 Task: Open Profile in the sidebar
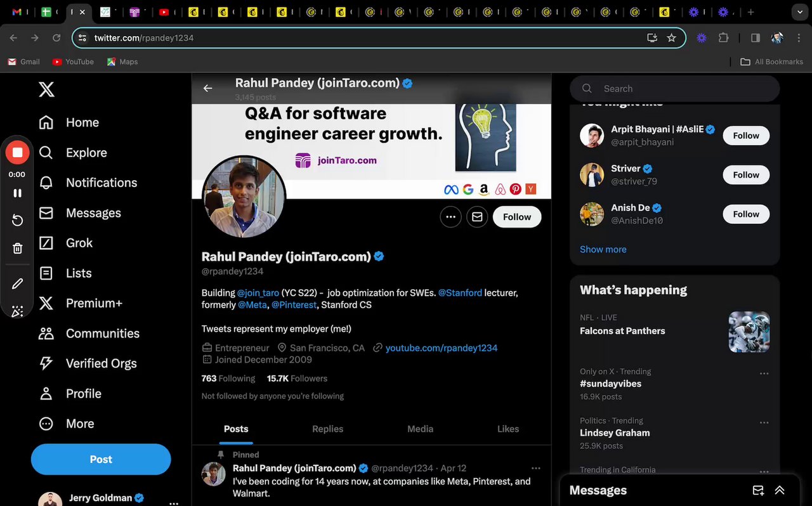pos(70,394)
